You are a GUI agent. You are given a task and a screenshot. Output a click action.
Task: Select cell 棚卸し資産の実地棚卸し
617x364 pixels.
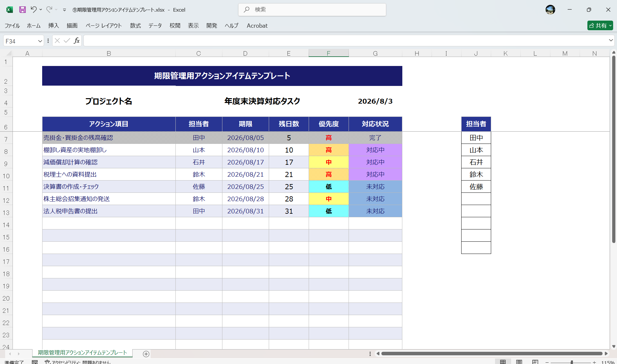[x=109, y=150]
